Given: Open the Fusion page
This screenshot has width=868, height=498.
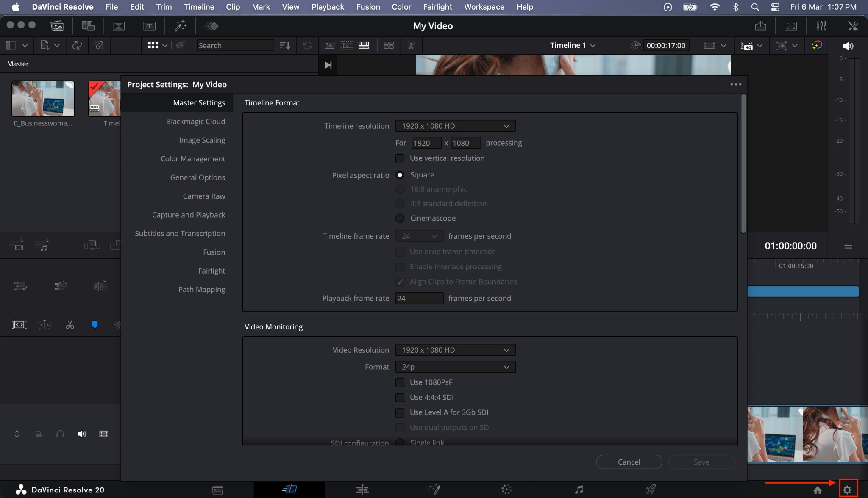Looking at the screenshot, I should pyautogui.click(x=435, y=489).
